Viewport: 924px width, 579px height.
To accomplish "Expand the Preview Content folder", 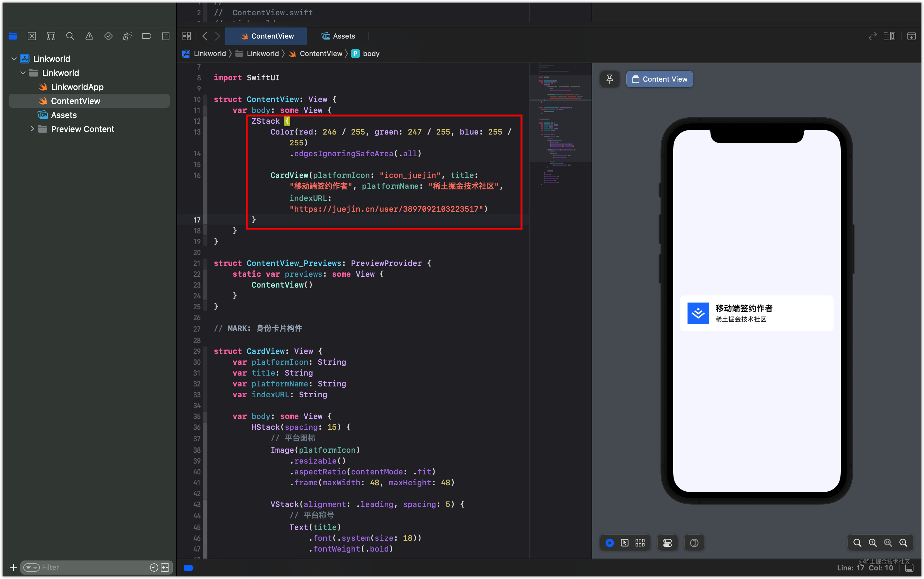I will (32, 129).
